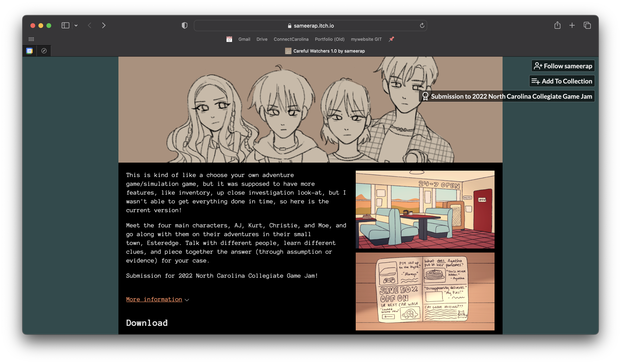Open the Game Jam submission link
Screen dimensions: 621x364
pos(507,96)
